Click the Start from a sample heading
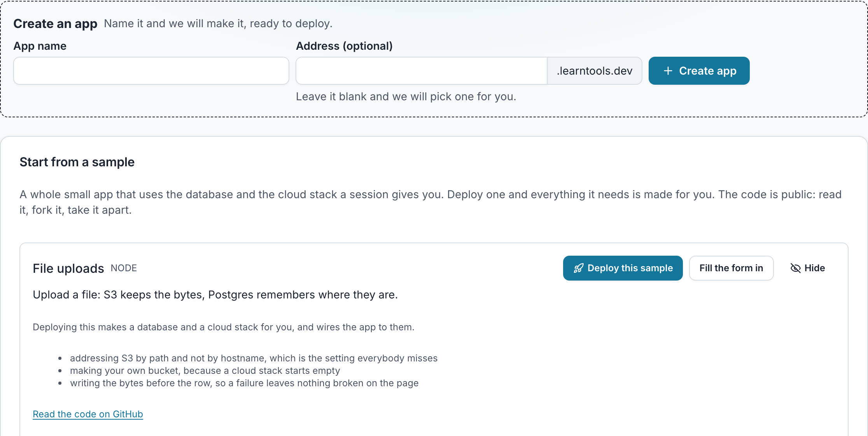 click(x=77, y=162)
